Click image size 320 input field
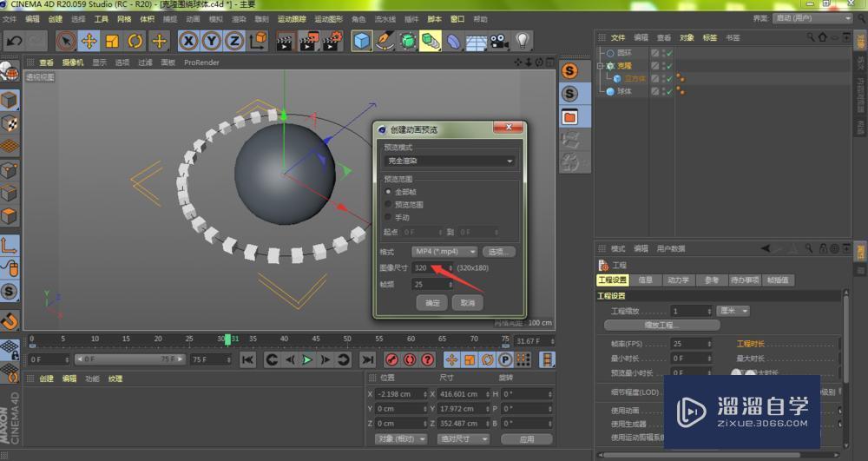This screenshot has width=868, height=461. pos(432,268)
